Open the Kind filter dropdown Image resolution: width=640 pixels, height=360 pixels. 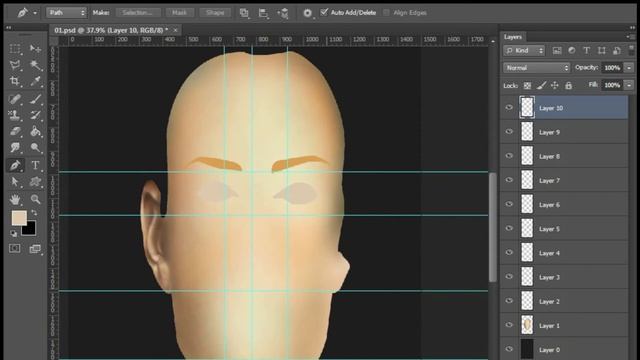click(524, 51)
